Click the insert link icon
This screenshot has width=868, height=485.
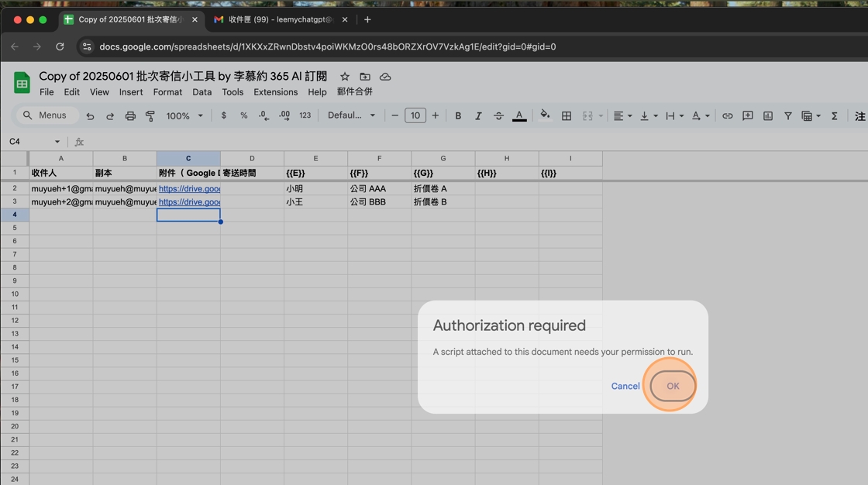pyautogui.click(x=728, y=115)
